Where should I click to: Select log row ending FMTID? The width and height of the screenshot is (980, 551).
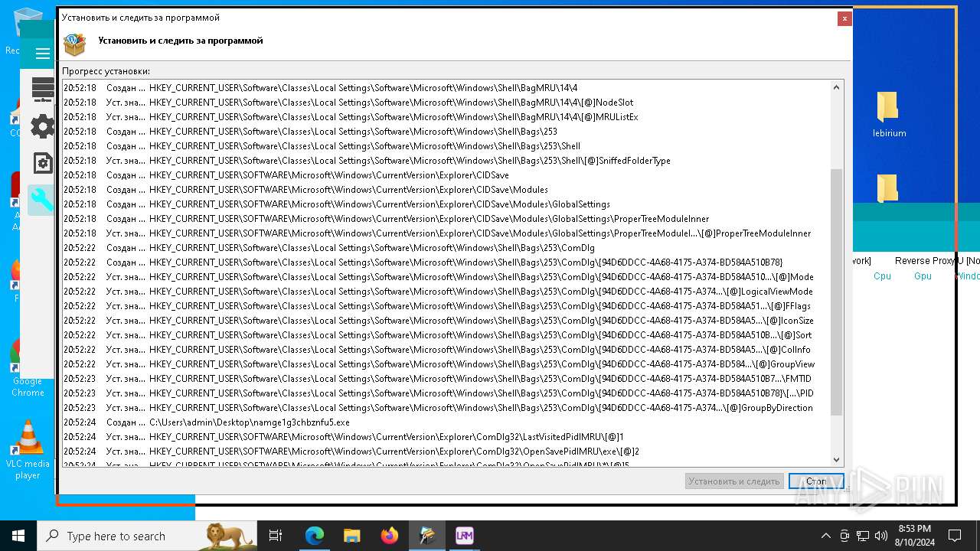point(446,379)
